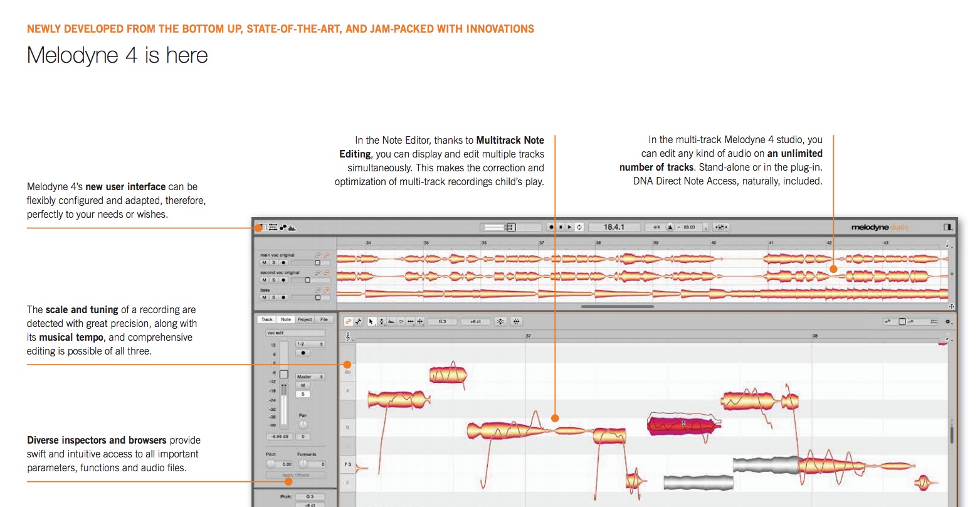Stop playback in the transport bar
Image resolution: width=980 pixels, height=507 pixels.
pyautogui.click(x=560, y=227)
